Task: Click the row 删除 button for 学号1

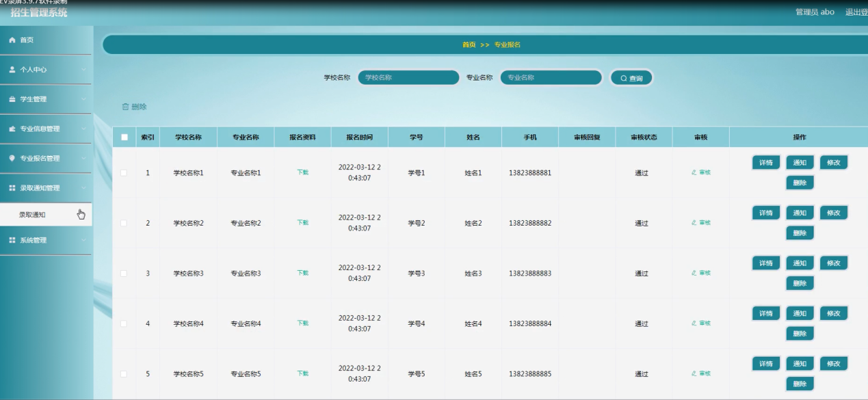Action: click(x=800, y=183)
